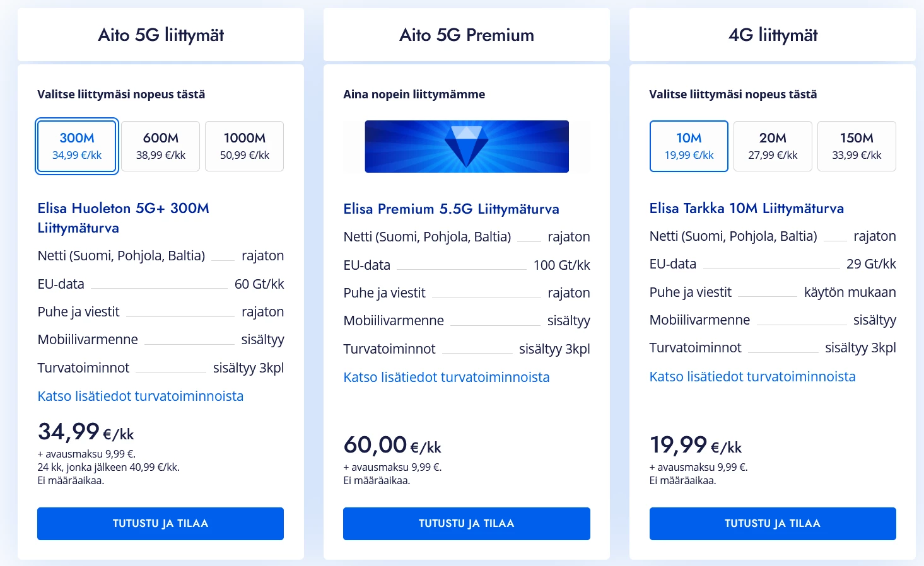Open security info link for Tarkka 10M
The width and height of the screenshot is (924, 566).
click(752, 377)
